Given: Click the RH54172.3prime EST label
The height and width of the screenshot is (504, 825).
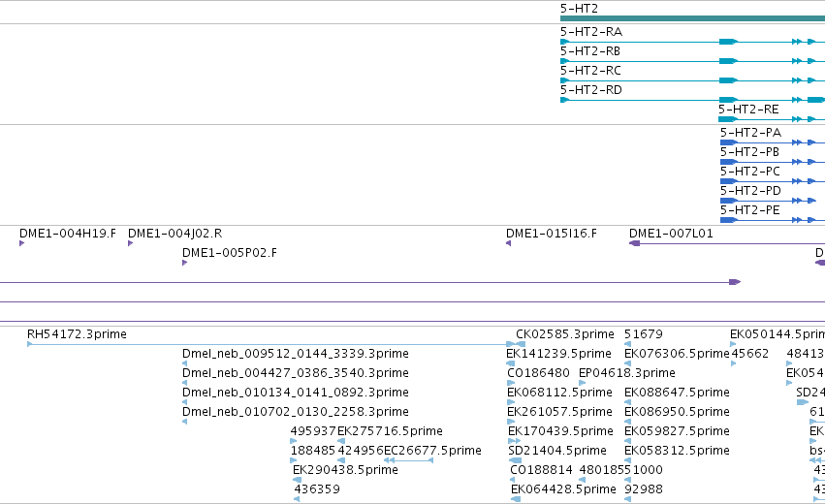Looking at the screenshot, I should click(77, 334).
